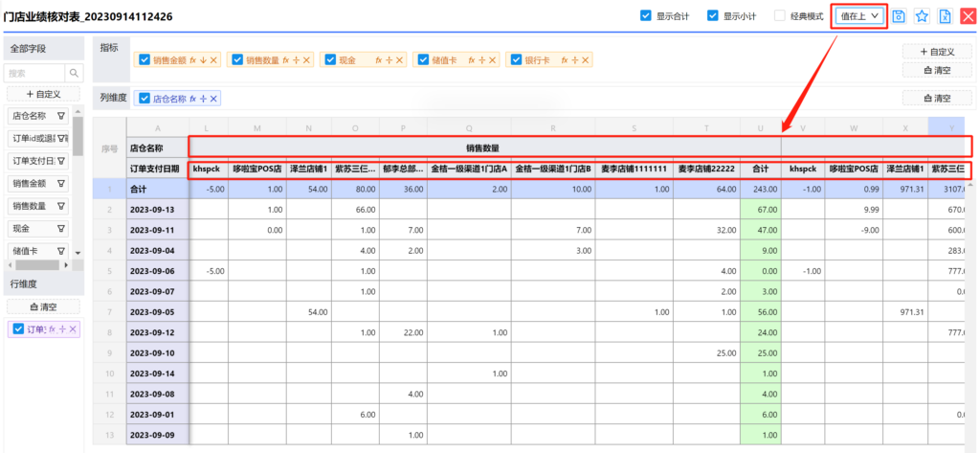Clear all metrics with 清空 in 指标 panel

(x=937, y=70)
